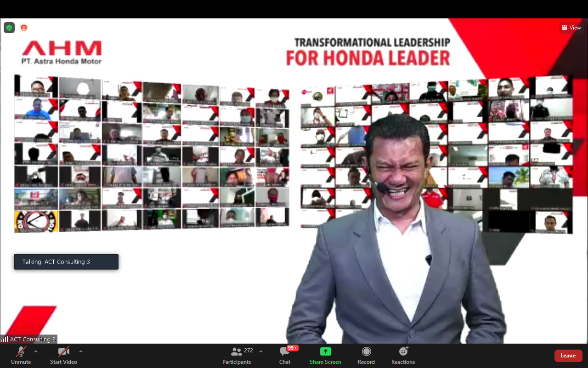
Task: Expand audio options arrow beside Unmute
Action: pos(36,352)
